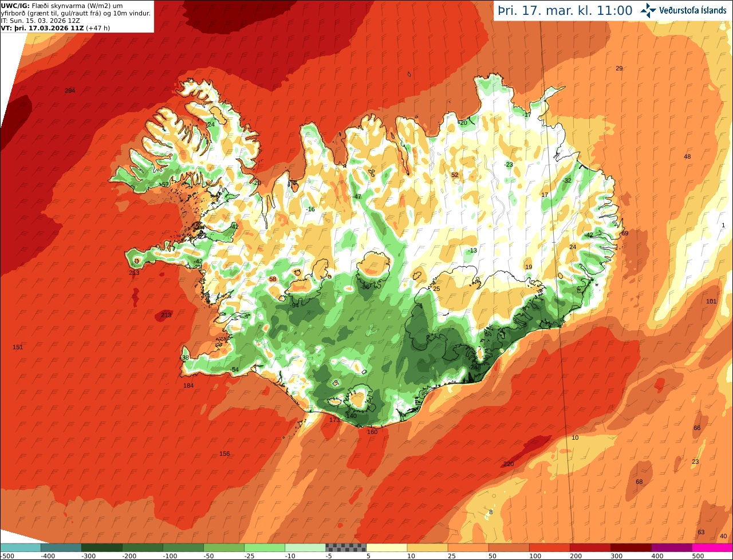Click the '-23' value in northeast Iceland
The height and width of the screenshot is (560, 733).
click(508, 165)
